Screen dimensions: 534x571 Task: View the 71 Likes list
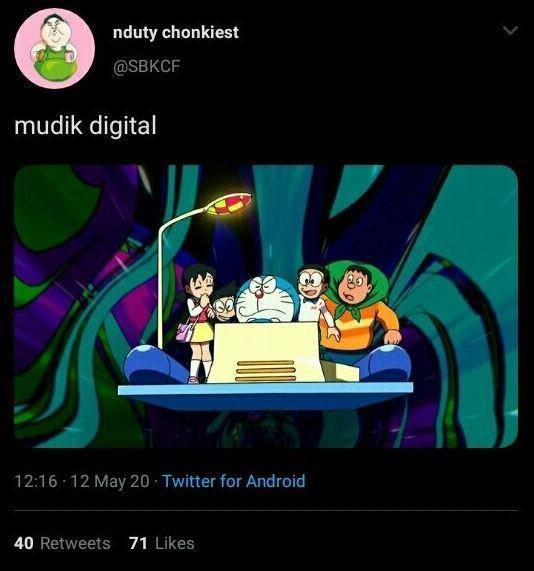(x=162, y=543)
